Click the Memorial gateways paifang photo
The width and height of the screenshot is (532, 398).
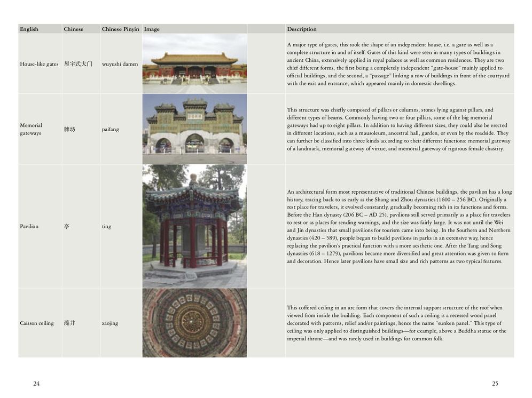(x=194, y=129)
